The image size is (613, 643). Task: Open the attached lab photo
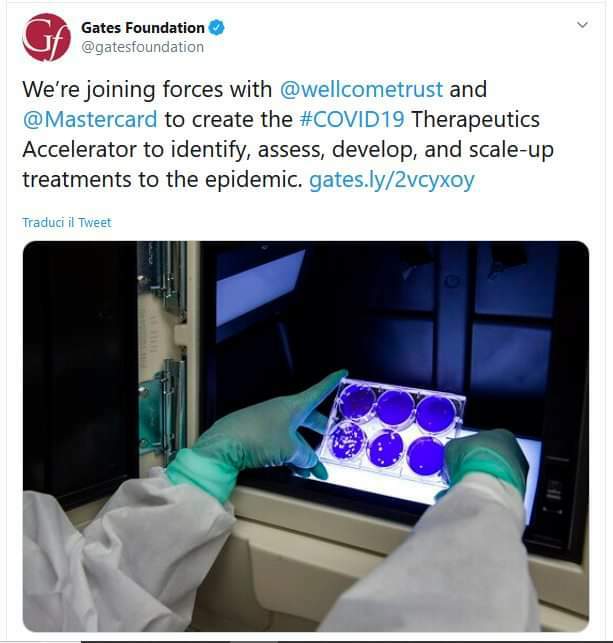pos(306,436)
